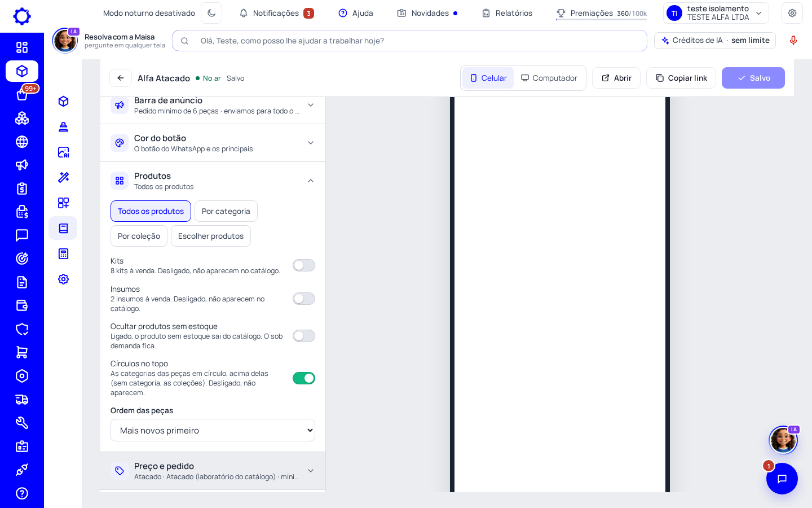Click the Abrir button
The height and width of the screenshot is (508, 812).
coord(616,78)
